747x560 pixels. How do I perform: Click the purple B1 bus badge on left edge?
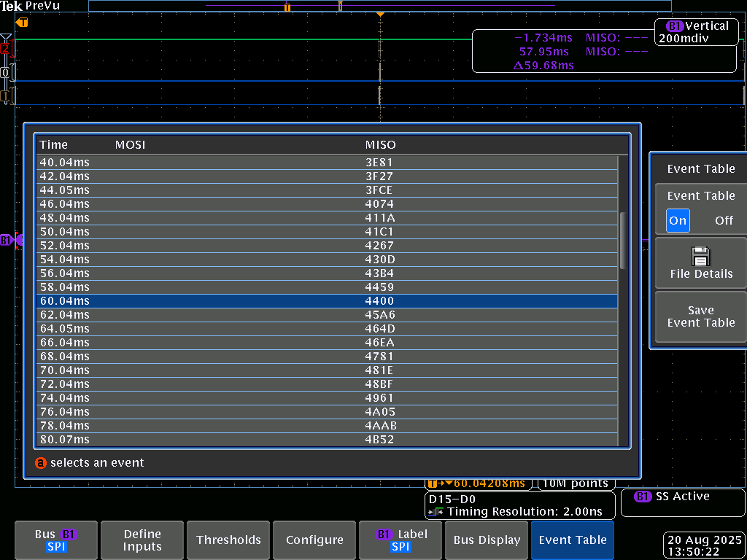click(7, 240)
